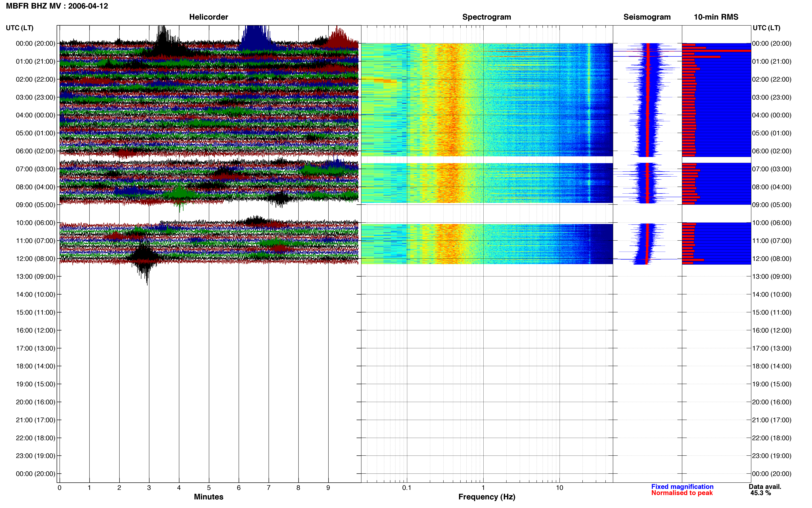Select the 'Seismogram' panel heading
This screenshot has width=812, height=508.
(647, 17)
